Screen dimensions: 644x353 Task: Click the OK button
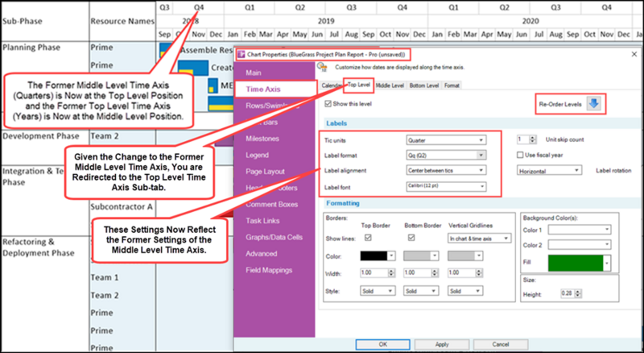pyautogui.click(x=383, y=344)
